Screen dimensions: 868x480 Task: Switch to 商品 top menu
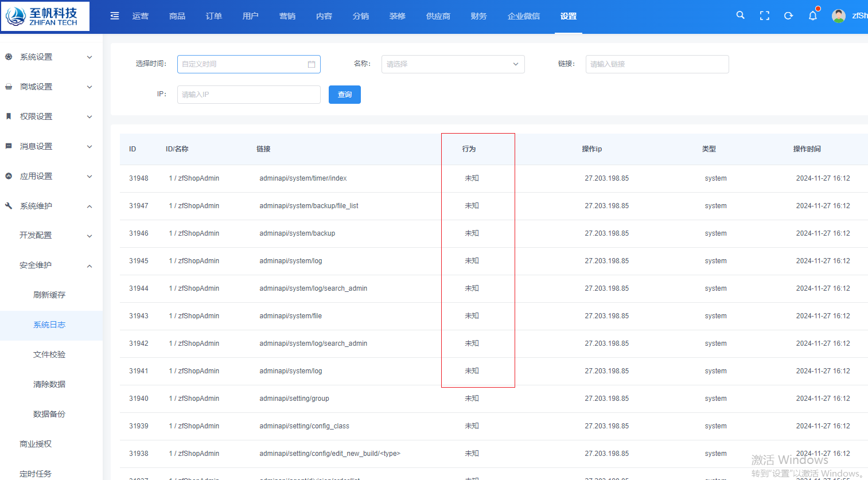(177, 16)
